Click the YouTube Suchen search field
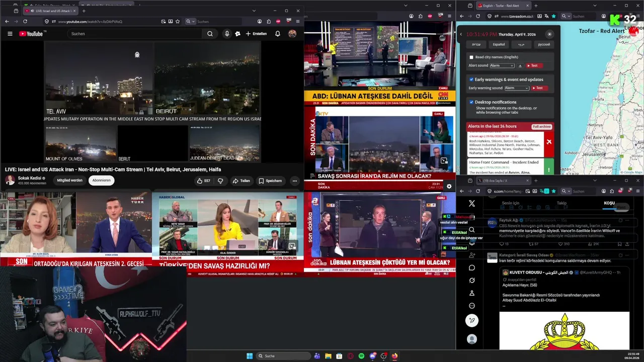This screenshot has height=362, width=644. pyautogui.click(x=135, y=34)
